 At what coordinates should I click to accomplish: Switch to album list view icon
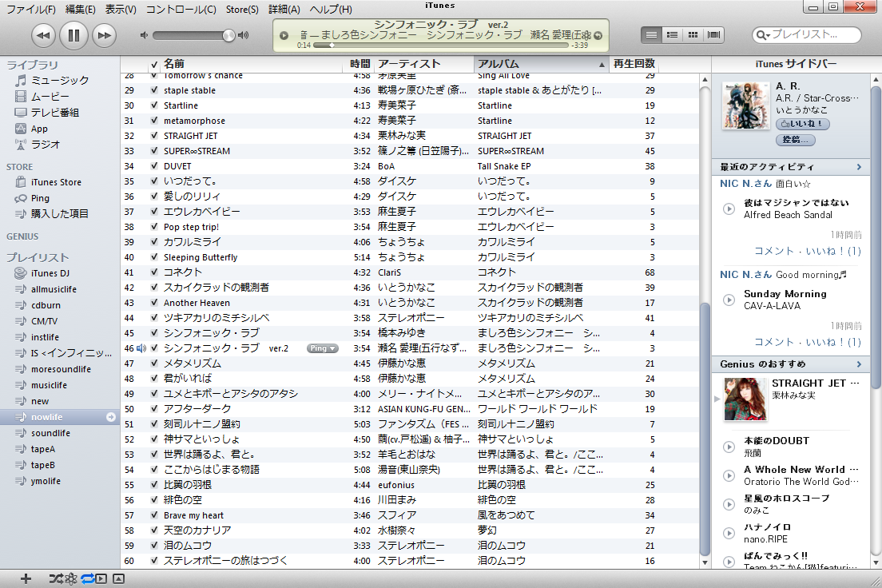point(672,35)
